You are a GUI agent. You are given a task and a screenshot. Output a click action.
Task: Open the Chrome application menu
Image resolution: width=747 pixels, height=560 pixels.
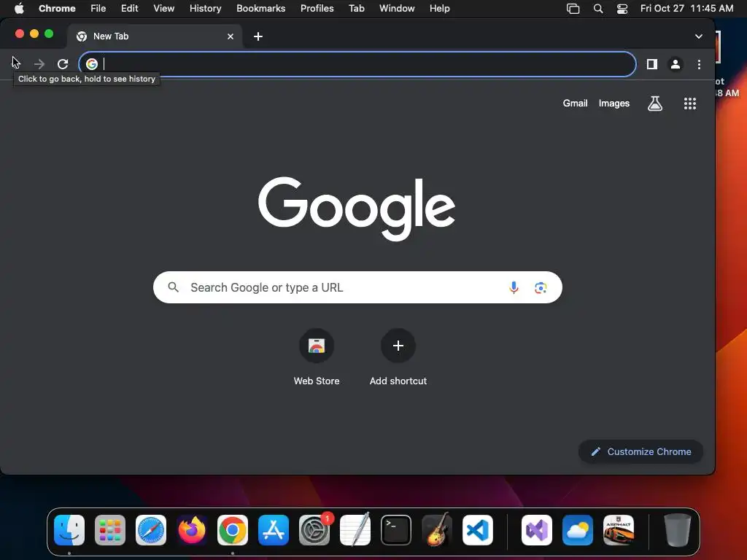point(57,8)
